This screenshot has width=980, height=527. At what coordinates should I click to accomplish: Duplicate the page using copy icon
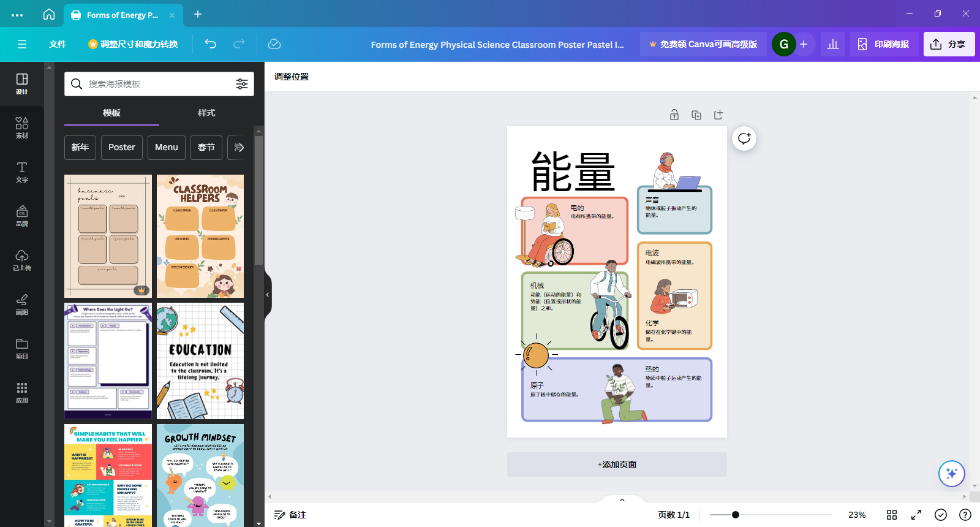pos(696,115)
